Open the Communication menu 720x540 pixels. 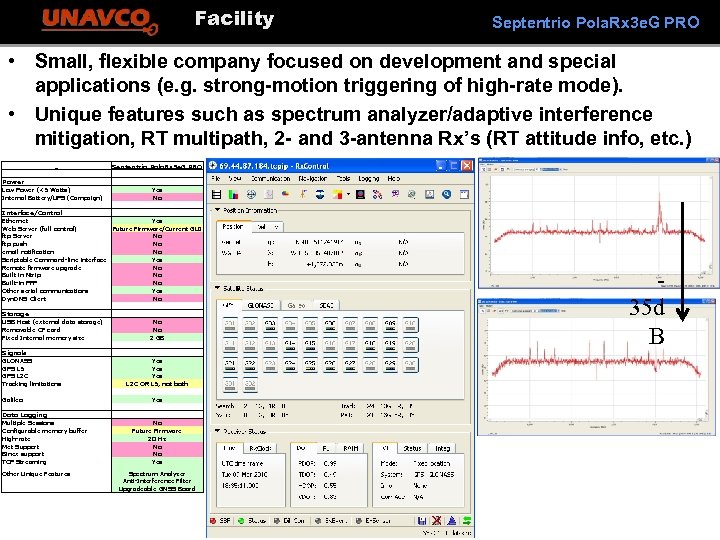[x=270, y=178]
